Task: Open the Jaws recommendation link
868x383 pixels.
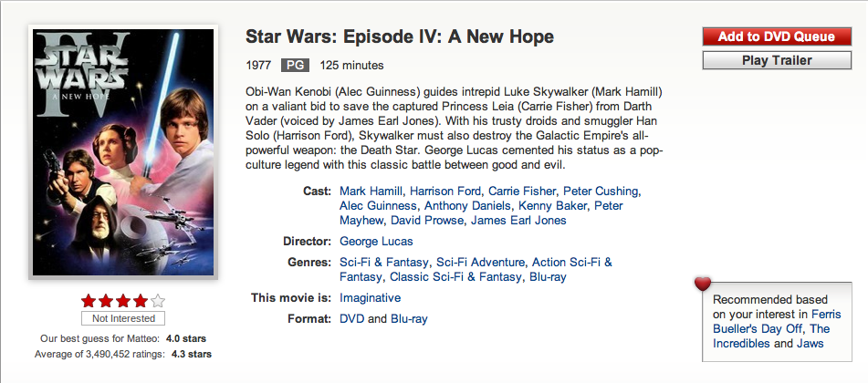Action: point(809,344)
